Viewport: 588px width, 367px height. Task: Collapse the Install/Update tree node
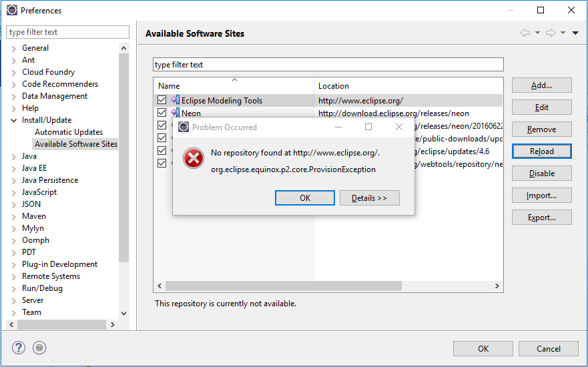pyautogui.click(x=14, y=120)
